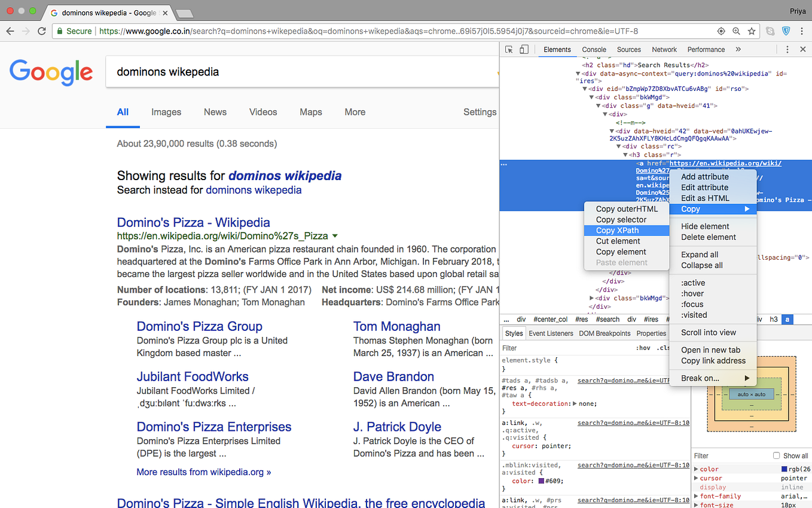Screen dimensions: 812x508
Task: Toggle the device toolbar icon in DevTools
Action: tap(524, 50)
